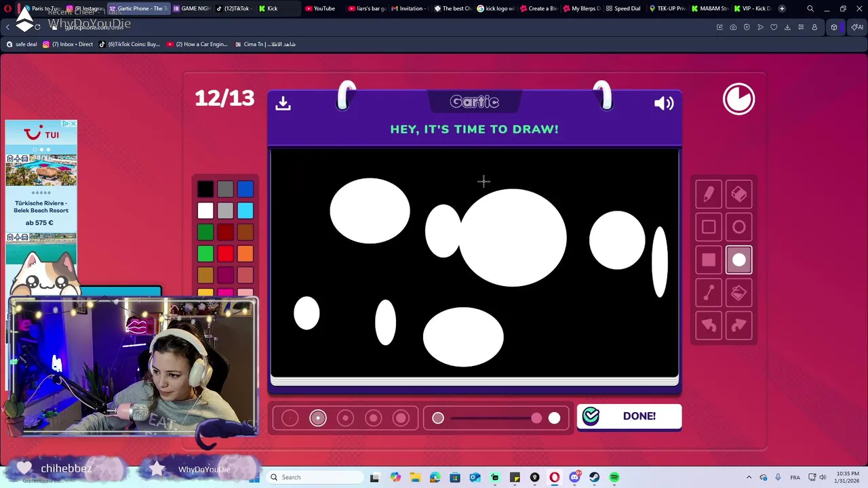Choose the middle brush size

345,418
